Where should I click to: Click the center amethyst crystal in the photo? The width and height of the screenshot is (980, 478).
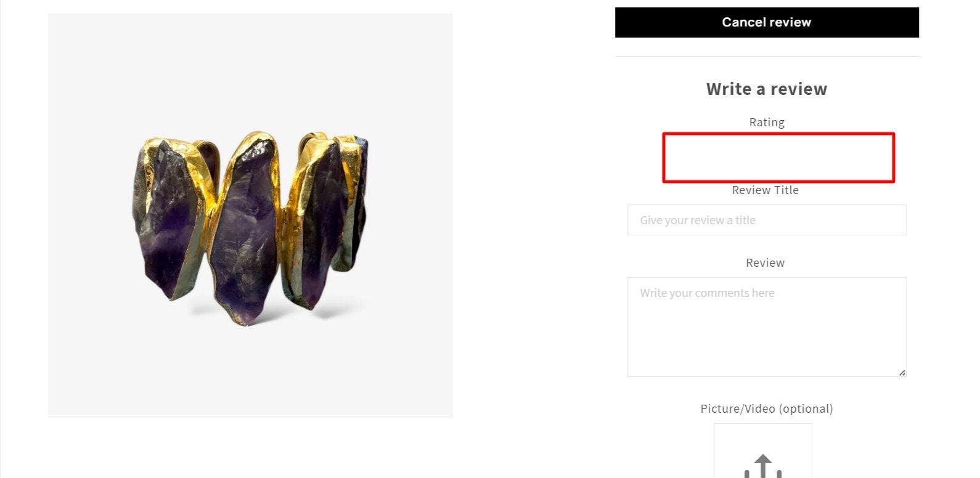(243, 228)
